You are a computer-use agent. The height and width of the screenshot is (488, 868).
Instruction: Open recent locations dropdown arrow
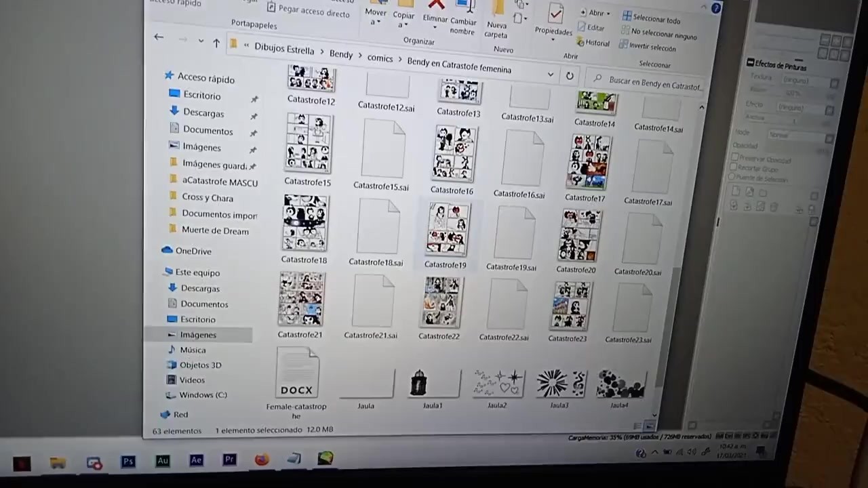(201, 41)
